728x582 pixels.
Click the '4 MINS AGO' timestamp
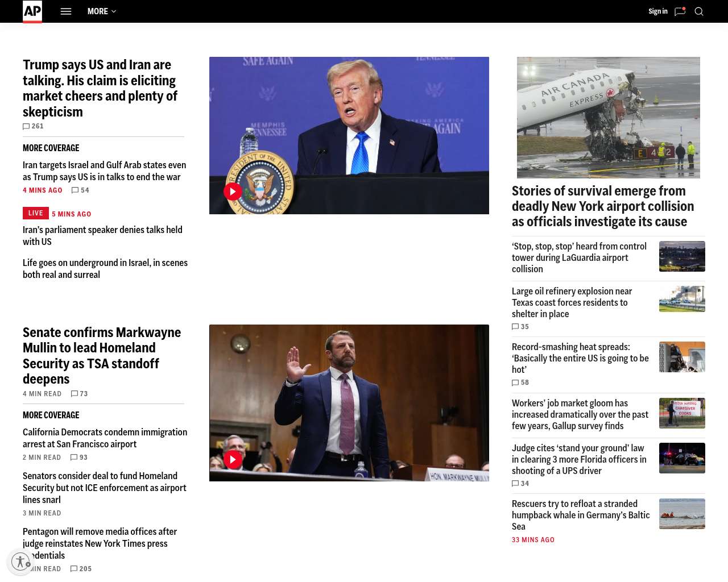[x=43, y=190]
